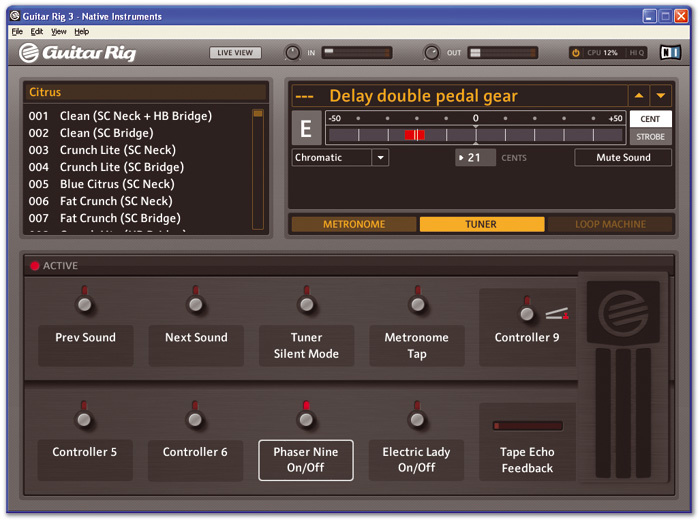
Task: Click the Controller 5 footswitch knob
Action: (84, 419)
